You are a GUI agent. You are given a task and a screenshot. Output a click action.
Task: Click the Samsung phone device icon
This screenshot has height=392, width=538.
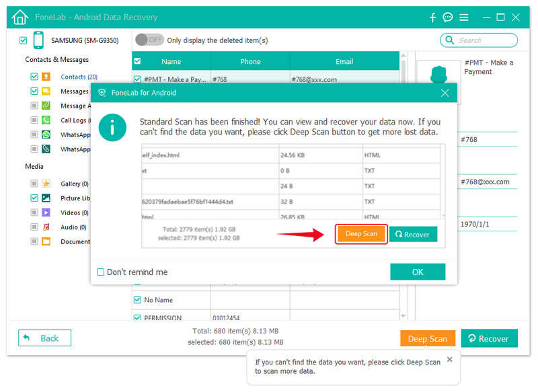(38, 40)
